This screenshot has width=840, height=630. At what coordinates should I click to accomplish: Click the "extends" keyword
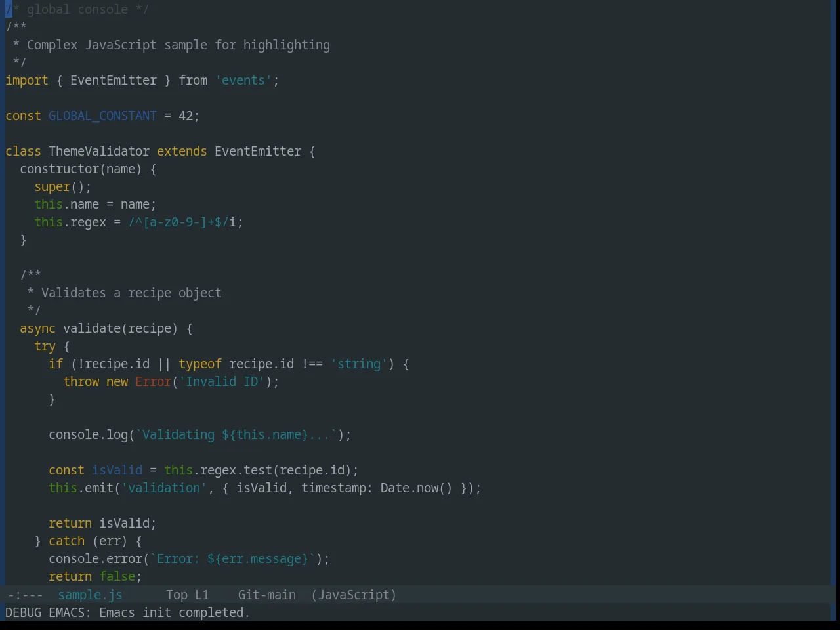pyautogui.click(x=182, y=151)
